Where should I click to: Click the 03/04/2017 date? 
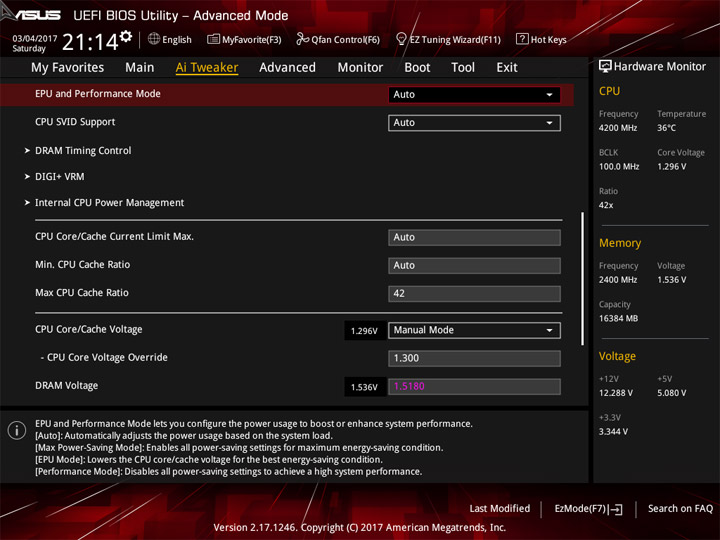coord(34,39)
